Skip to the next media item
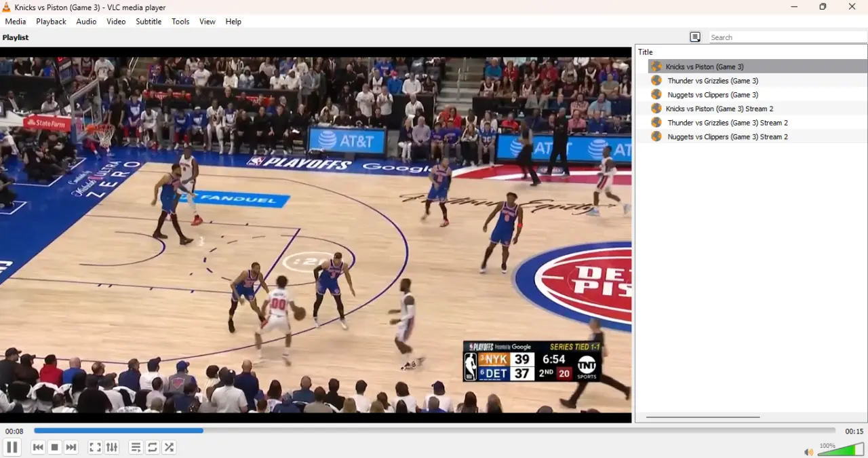Screen dimensions: 868x458 pyautogui.click(x=71, y=447)
